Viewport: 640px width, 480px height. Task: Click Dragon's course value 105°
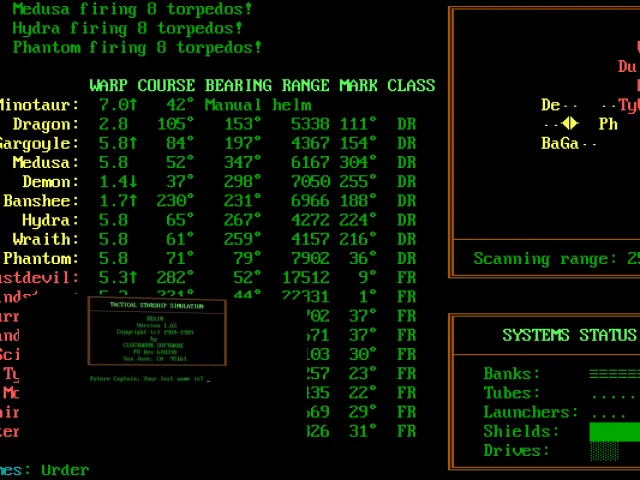click(x=176, y=124)
